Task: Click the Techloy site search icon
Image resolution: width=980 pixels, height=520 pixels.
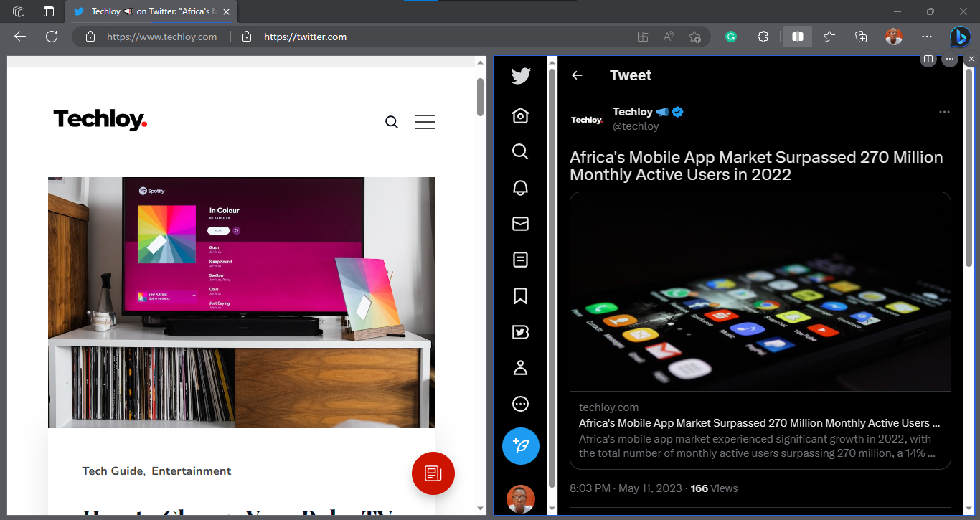Action: pos(392,122)
